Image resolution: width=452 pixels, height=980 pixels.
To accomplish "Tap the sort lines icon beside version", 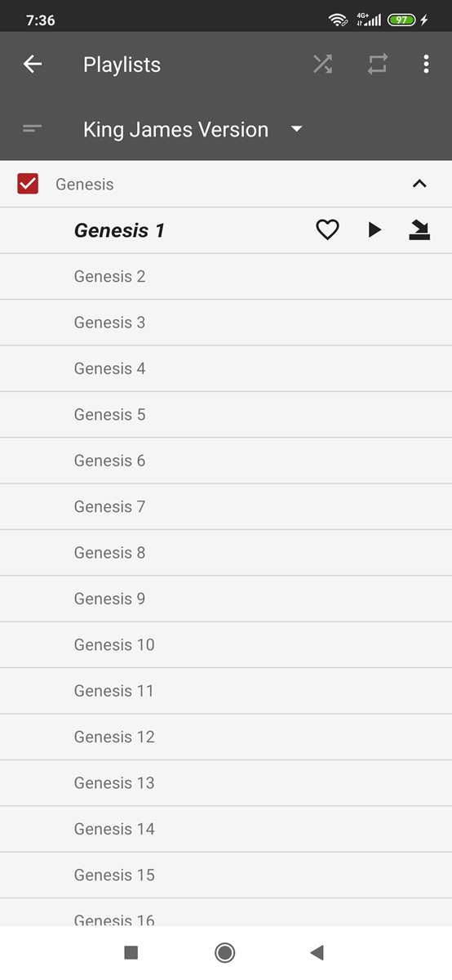I will click(x=33, y=129).
